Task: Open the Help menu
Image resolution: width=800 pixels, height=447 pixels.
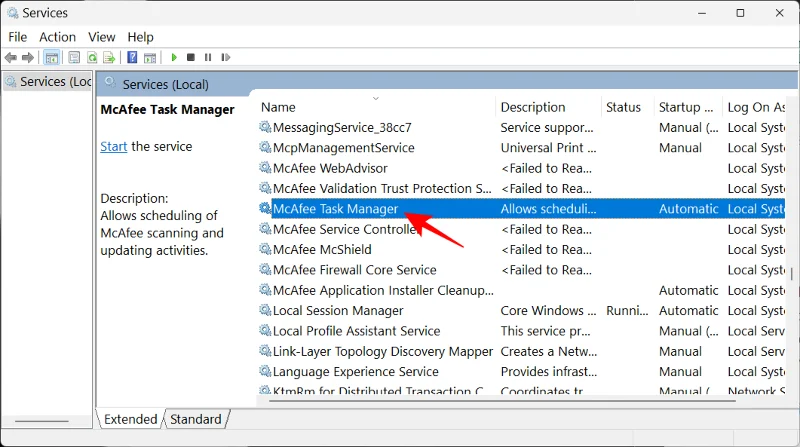Action: [140, 37]
